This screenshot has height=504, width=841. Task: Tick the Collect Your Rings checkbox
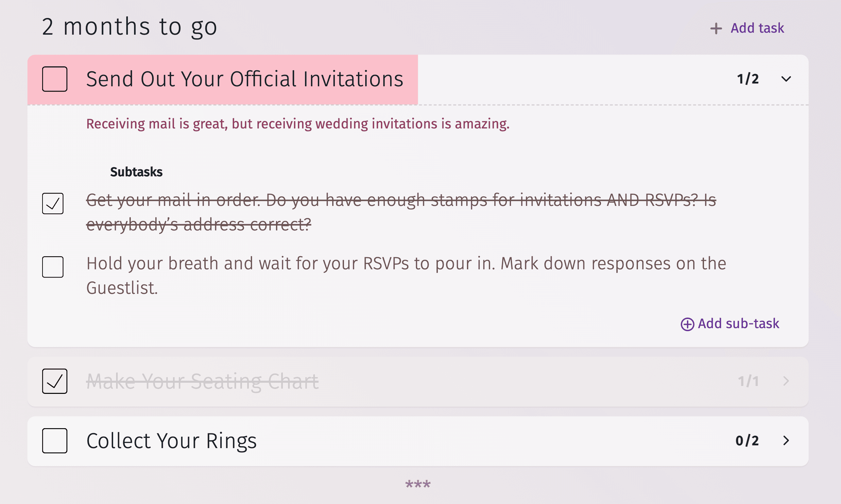55,441
